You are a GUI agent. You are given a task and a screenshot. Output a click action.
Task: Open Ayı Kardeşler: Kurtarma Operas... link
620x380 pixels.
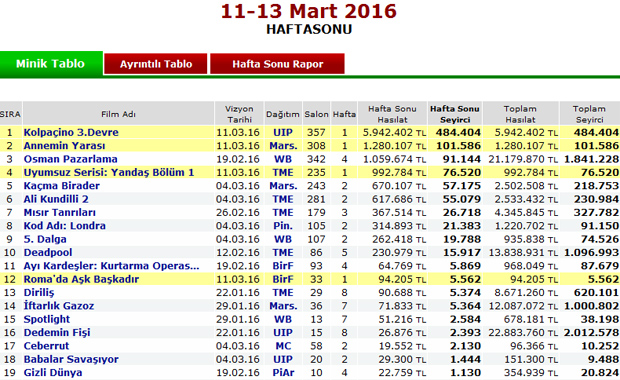click(112, 266)
